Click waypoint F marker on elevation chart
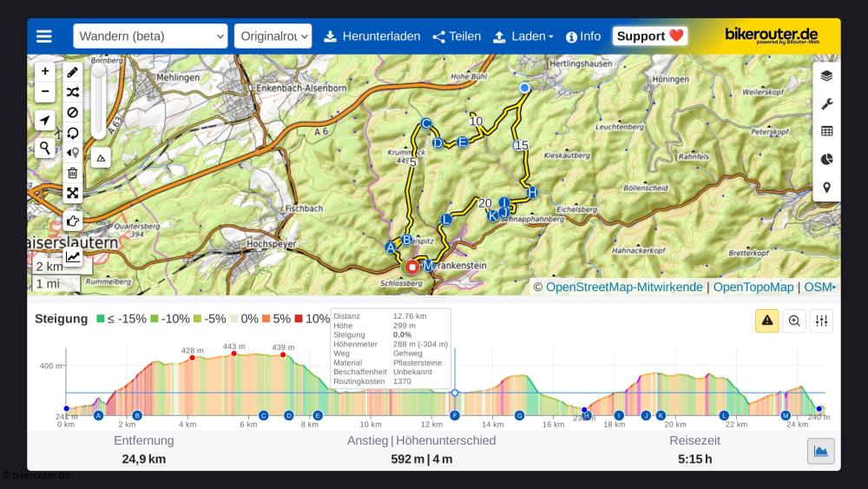Image resolution: width=868 pixels, height=489 pixels. coord(454,416)
